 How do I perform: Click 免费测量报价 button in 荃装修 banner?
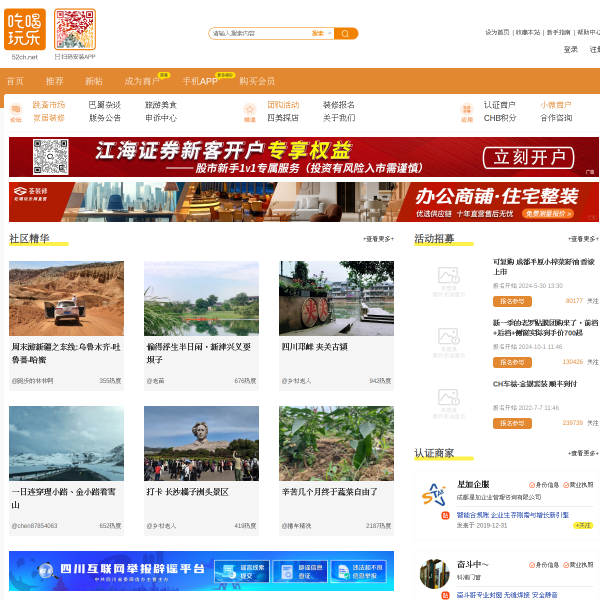tap(548, 214)
